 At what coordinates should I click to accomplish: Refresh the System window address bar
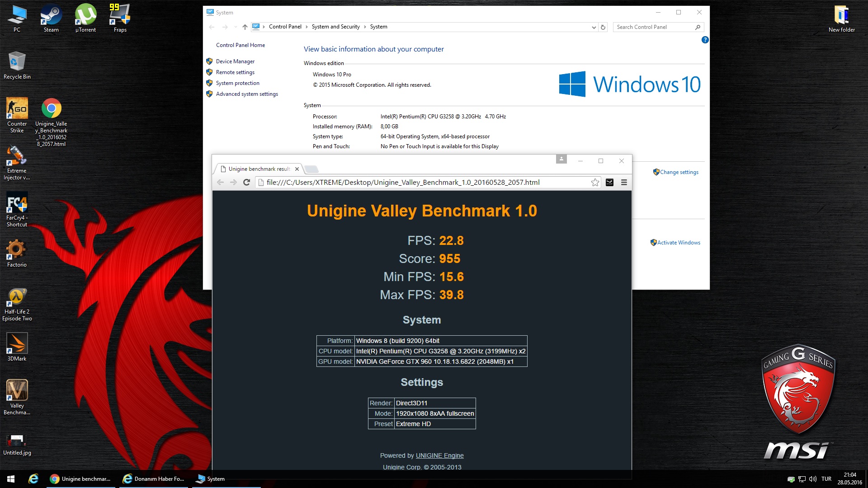603,27
